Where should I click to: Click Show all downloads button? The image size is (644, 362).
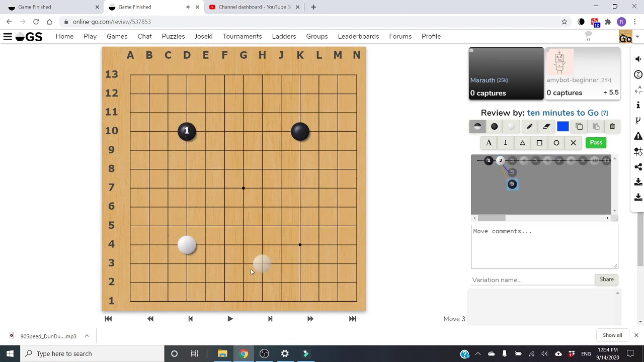(x=612, y=335)
